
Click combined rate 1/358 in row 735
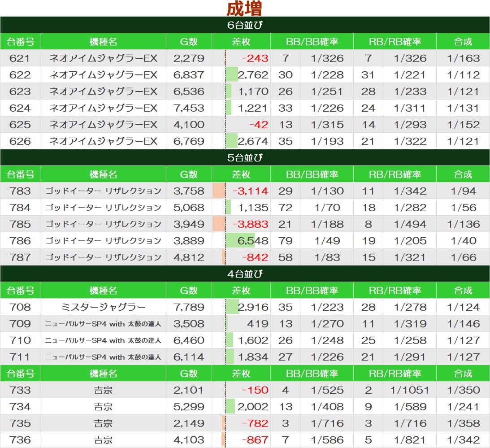pyautogui.click(x=463, y=423)
